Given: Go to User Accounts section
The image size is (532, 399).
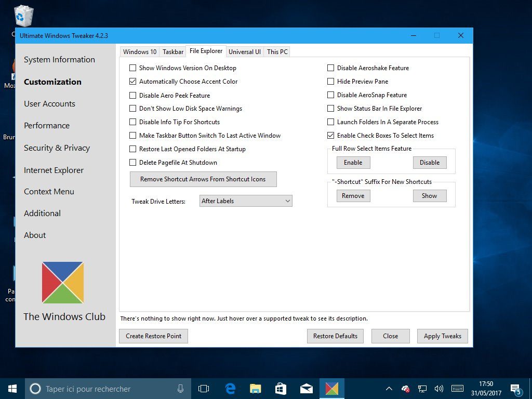Looking at the screenshot, I should click(49, 104).
